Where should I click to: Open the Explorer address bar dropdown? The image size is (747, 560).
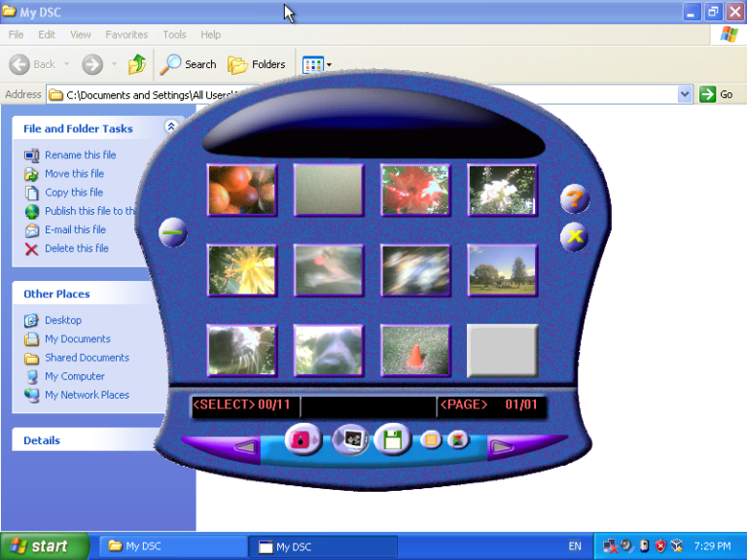pyautogui.click(x=685, y=94)
